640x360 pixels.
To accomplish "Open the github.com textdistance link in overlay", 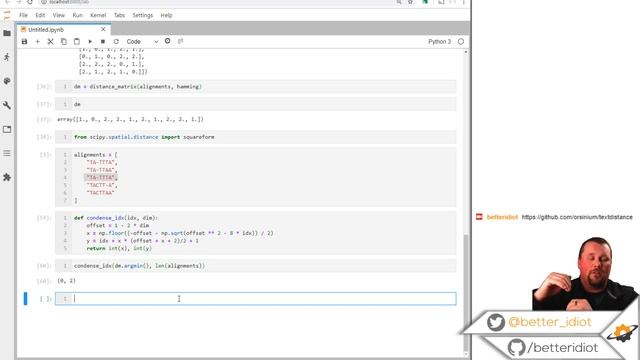I will tap(577, 217).
